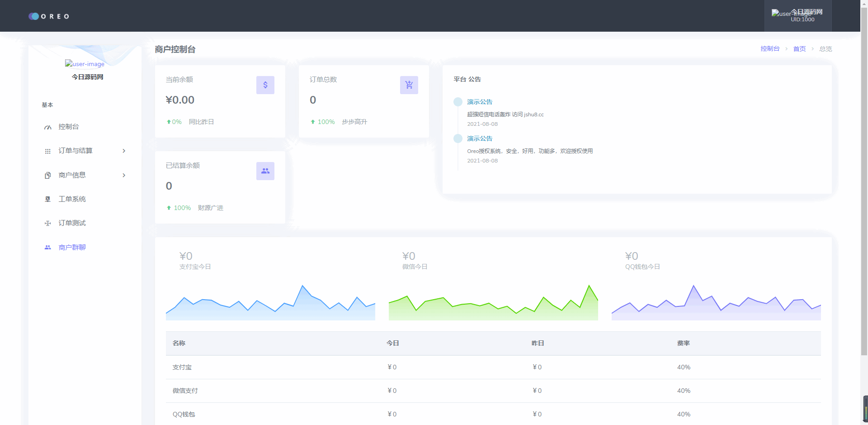
Task: Click the 首页 breadcrumb link
Action: click(799, 49)
